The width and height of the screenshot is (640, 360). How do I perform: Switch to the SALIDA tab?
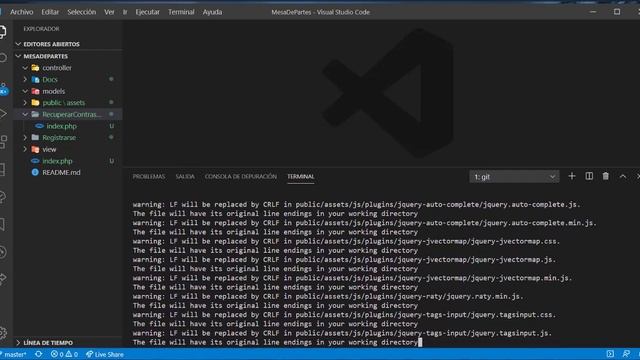click(185, 176)
